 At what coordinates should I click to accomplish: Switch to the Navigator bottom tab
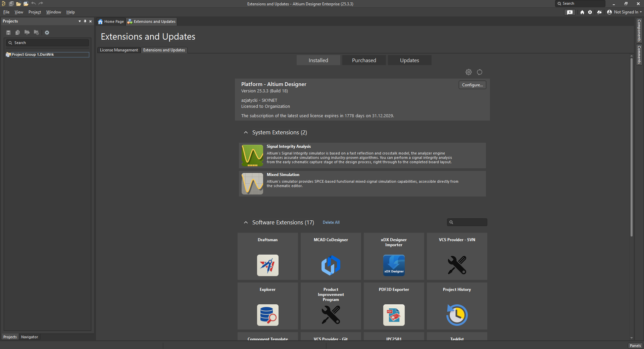[30, 337]
